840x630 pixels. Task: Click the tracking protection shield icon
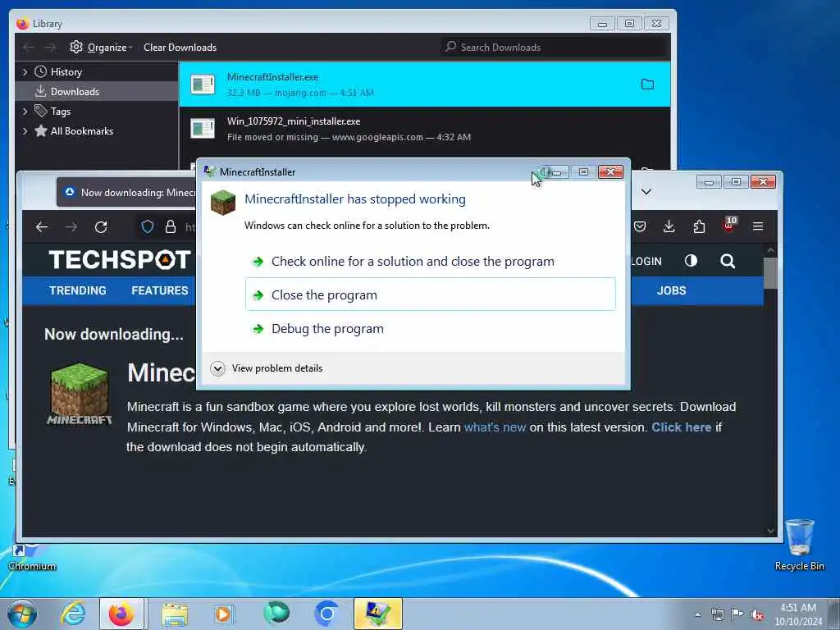coord(148,226)
